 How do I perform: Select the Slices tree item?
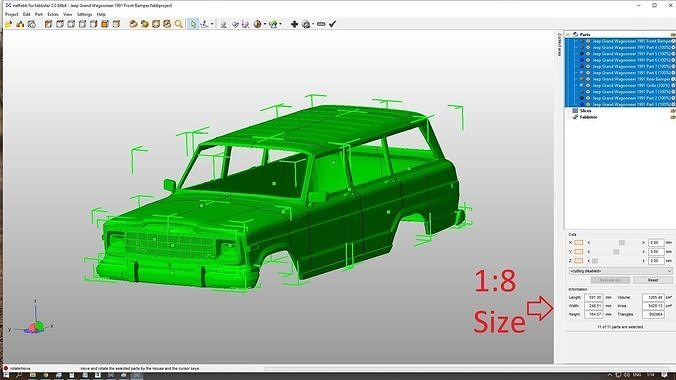point(585,111)
